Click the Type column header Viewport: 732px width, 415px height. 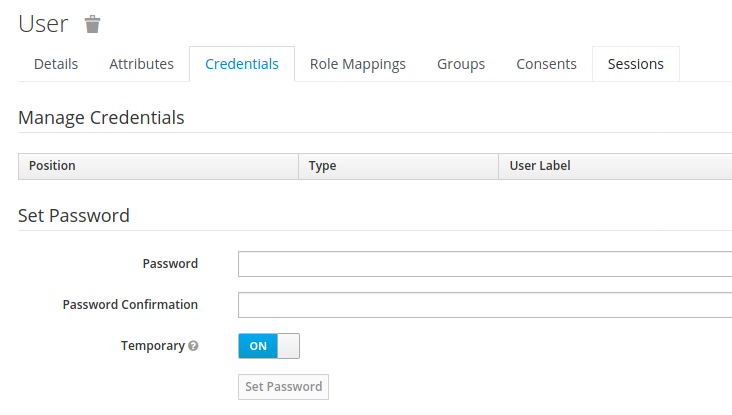pos(399,166)
